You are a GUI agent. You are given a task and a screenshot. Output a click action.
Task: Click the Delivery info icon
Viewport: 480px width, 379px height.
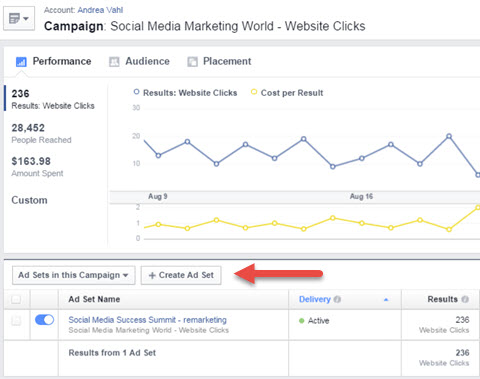tap(337, 299)
